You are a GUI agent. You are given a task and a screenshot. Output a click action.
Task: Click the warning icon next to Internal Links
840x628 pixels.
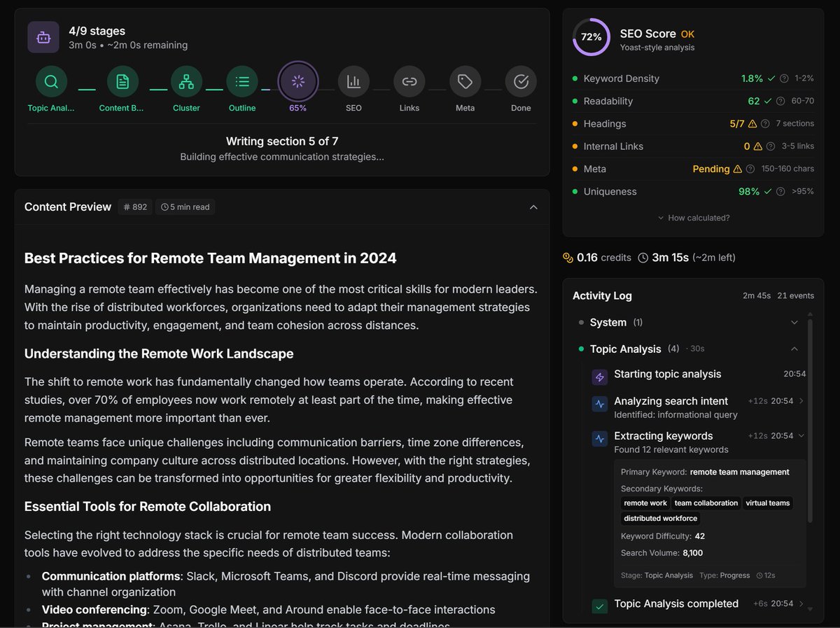pyautogui.click(x=757, y=146)
